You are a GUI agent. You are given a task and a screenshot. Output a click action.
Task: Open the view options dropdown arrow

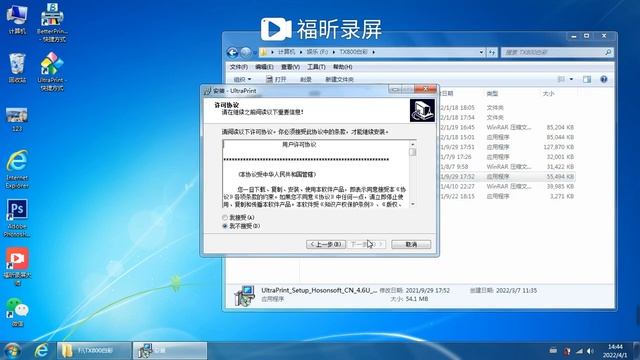click(571, 79)
